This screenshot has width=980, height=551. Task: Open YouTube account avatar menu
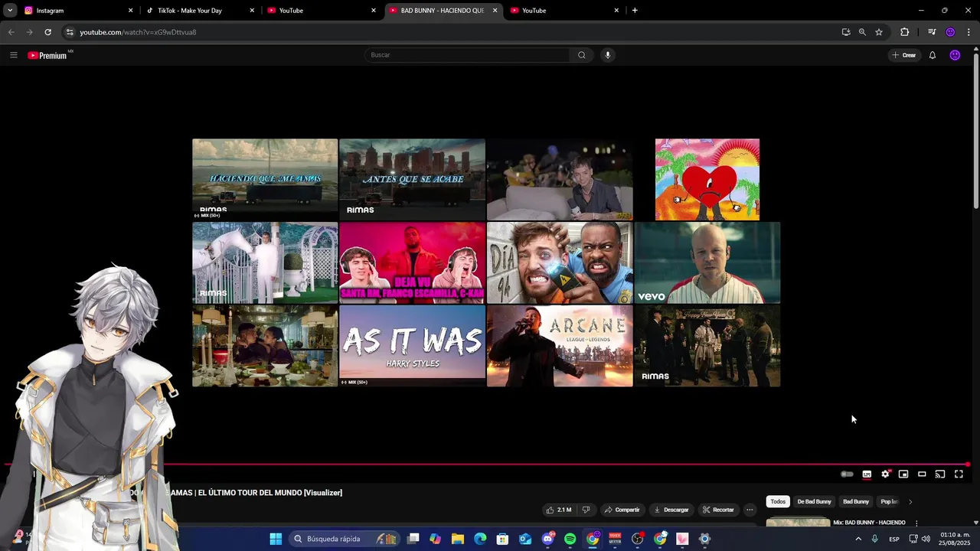pos(955,55)
